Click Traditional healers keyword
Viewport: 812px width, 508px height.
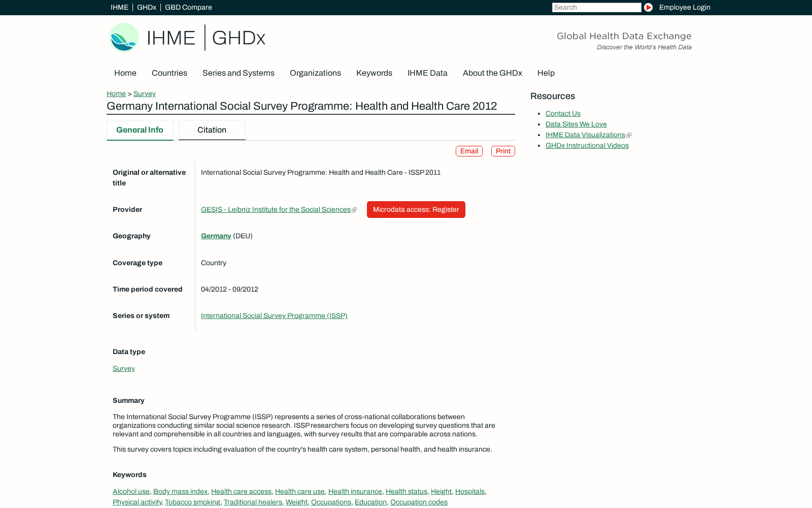[x=253, y=502]
